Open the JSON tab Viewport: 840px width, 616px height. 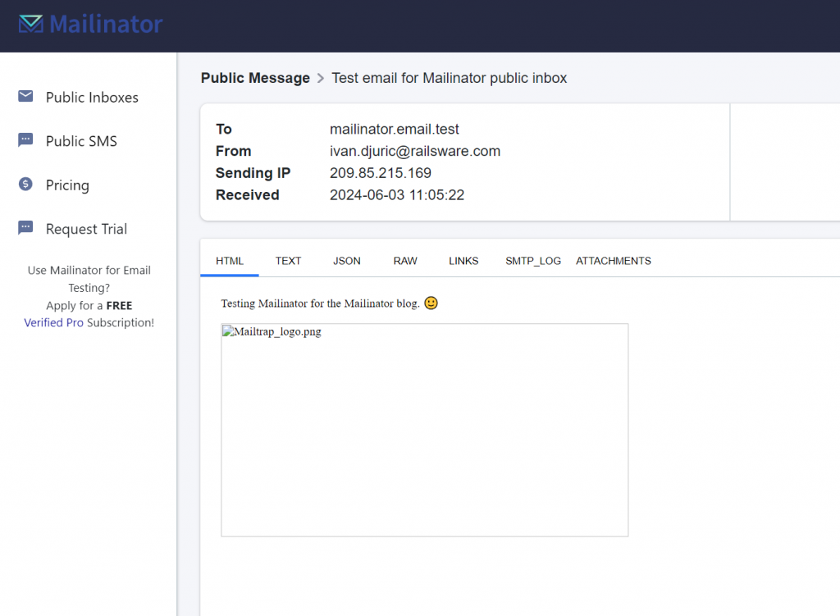tap(346, 260)
